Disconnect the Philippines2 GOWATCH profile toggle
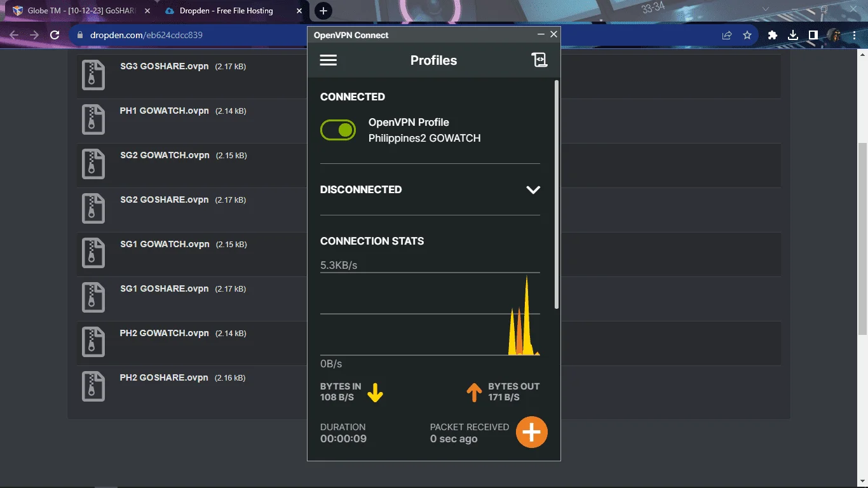The width and height of the screenshot is (868, 488). coord(338,130)
